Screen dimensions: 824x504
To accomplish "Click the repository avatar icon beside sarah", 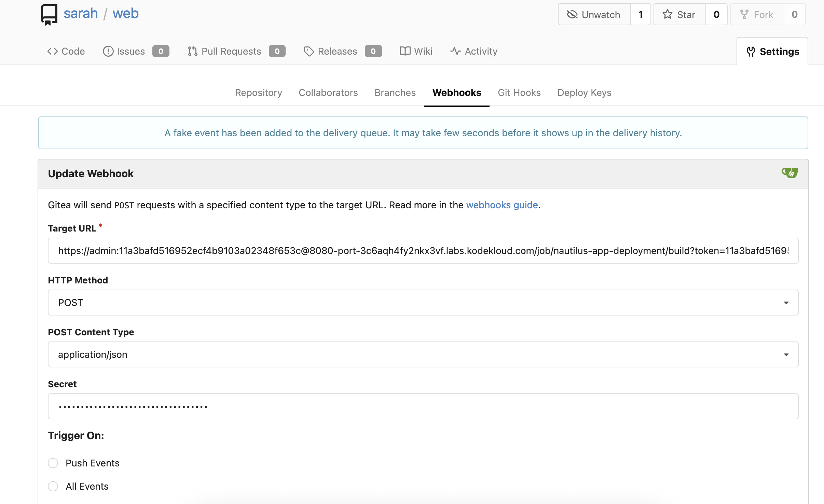I will [x=49, y=14].
